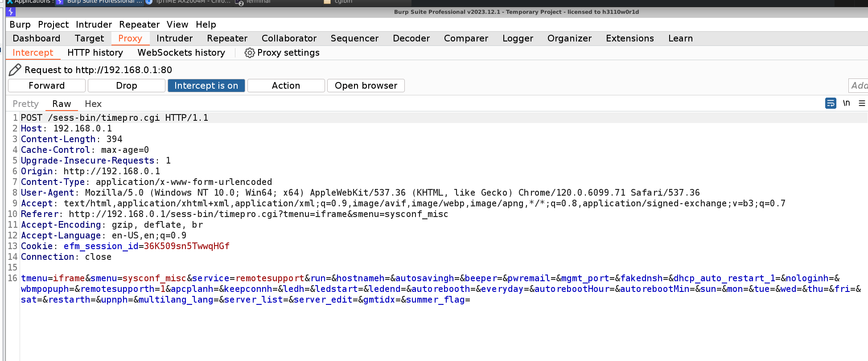The width and height of the screenshot is (868, 361).
Task: Turn off the Intercept is on toggle
Action: (206, 86)
